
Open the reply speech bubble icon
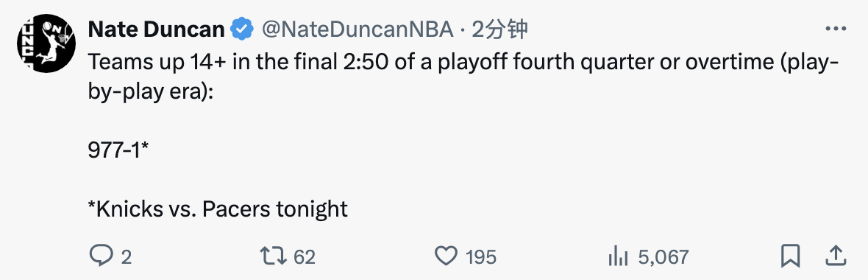pyautogui.click(x=100, y=256)
